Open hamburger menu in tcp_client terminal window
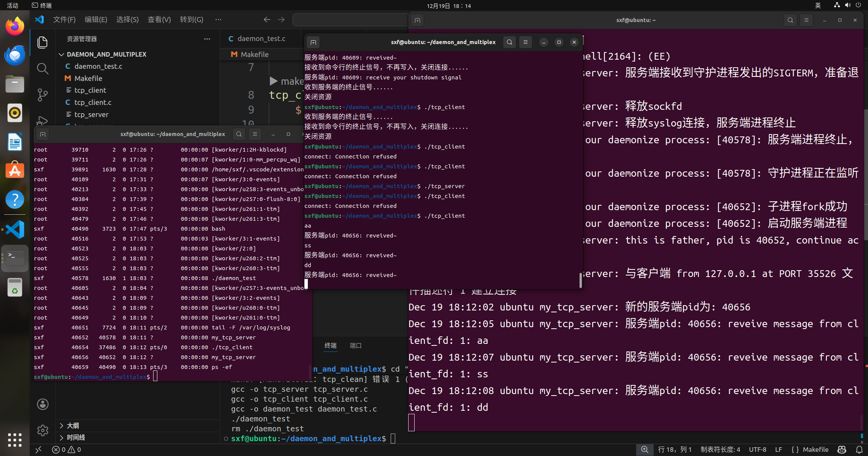 (526, 42)
